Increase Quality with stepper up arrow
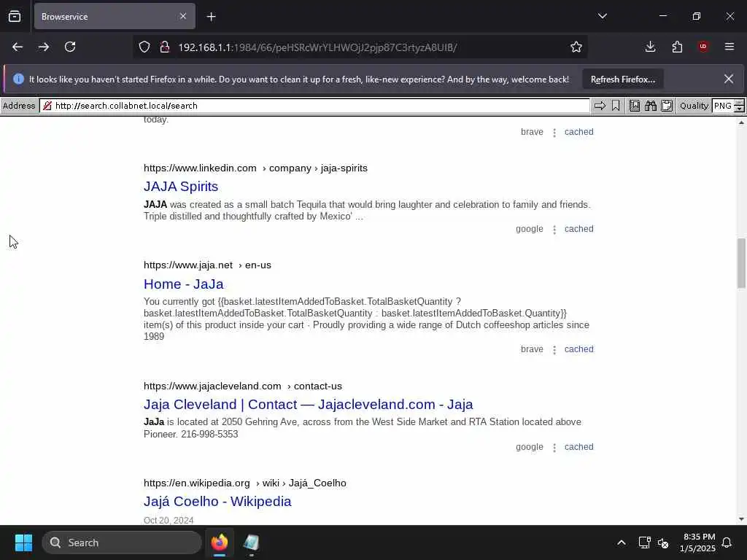The image size is (747, 560). click(740, 102)
